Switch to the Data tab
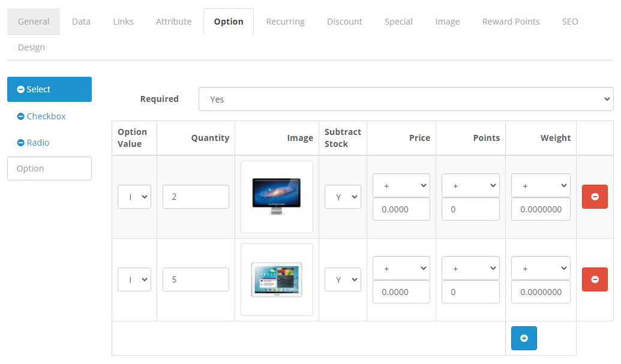Screen dimensions: 621x364 [x=81, y=22]
